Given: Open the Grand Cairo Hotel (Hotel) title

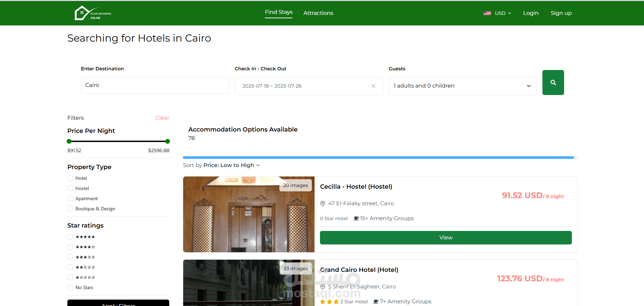Looking at the screenshot, I should (x=359, y=270).
